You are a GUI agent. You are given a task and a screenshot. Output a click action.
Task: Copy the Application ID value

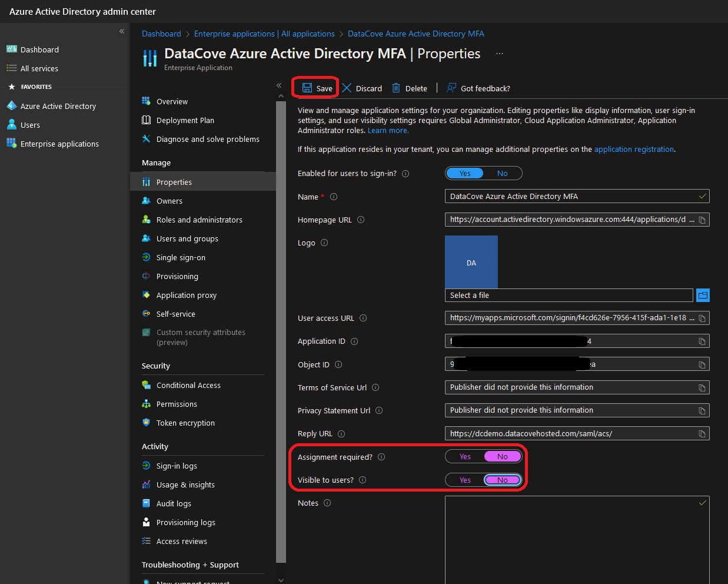702,341
